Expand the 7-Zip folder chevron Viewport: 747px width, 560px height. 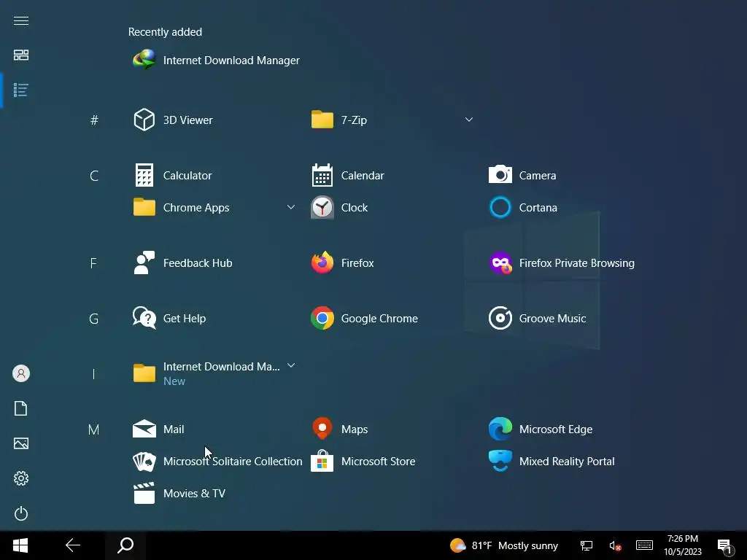469,120
